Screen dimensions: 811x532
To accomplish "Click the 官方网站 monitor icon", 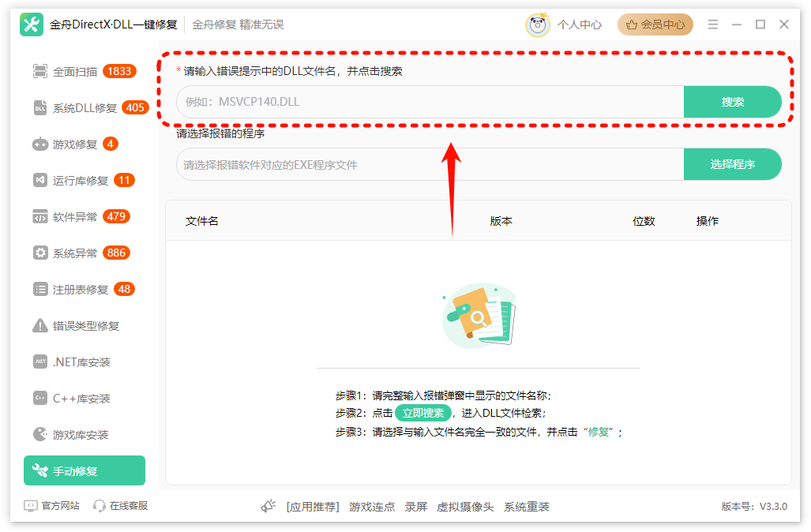I will (x=31, y=506).
